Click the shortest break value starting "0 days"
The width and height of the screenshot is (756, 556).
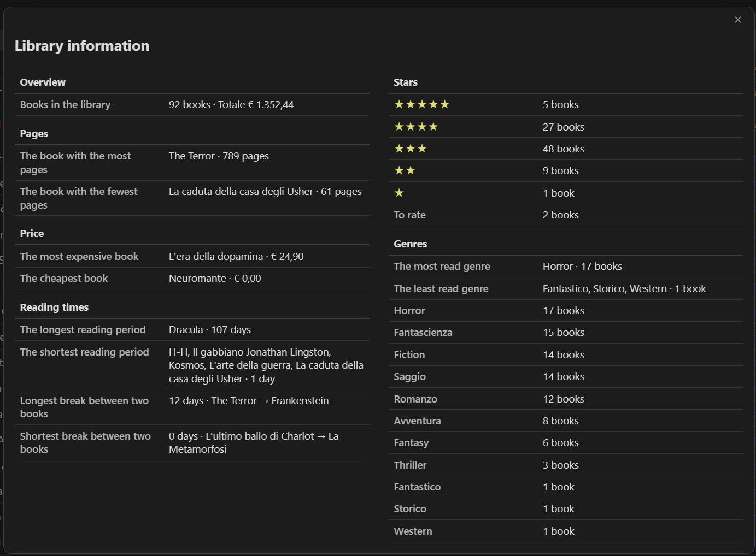point(254,442)
